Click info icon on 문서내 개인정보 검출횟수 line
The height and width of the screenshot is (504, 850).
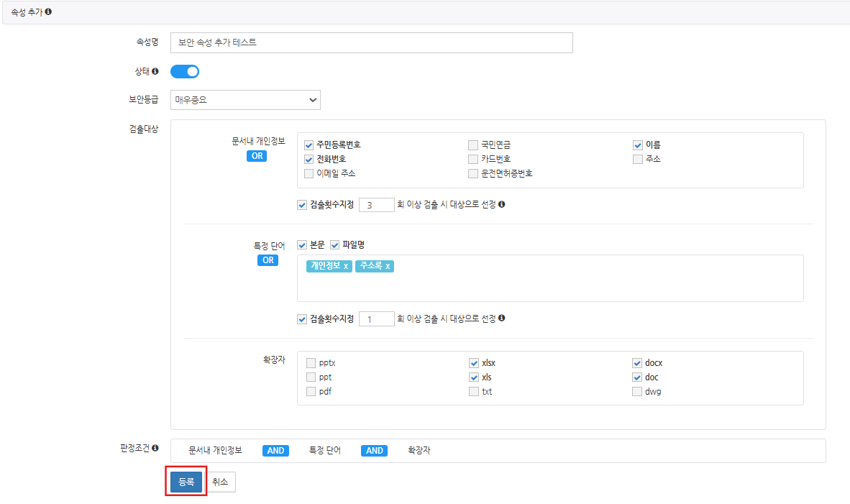501,204
